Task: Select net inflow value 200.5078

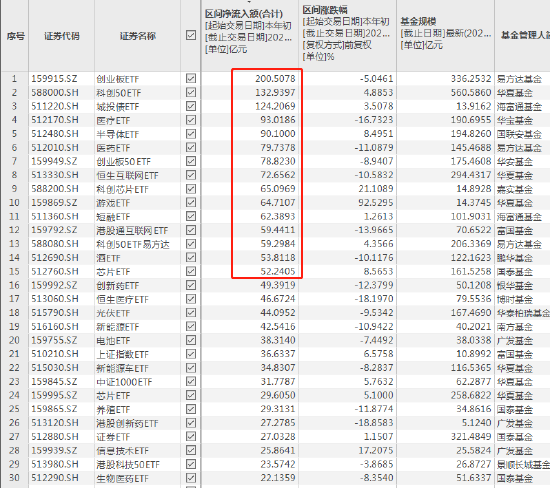Action: [x=275, y=79]
